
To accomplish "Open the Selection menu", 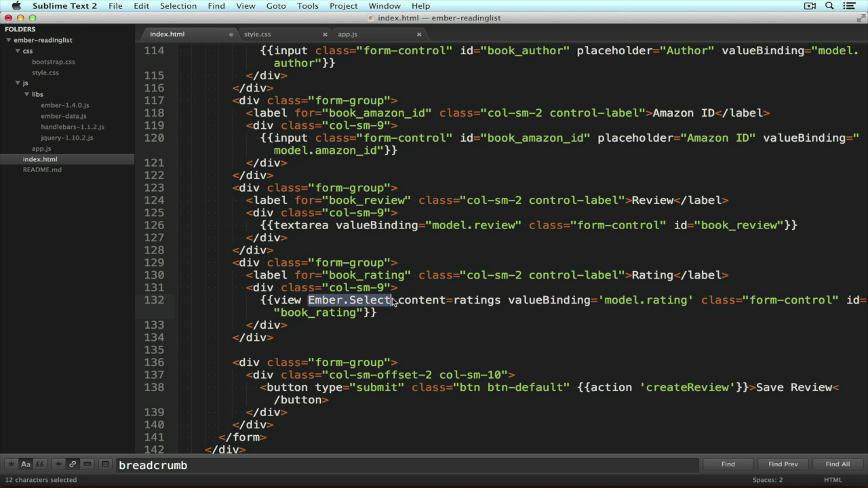I will [x=178, y=6].
